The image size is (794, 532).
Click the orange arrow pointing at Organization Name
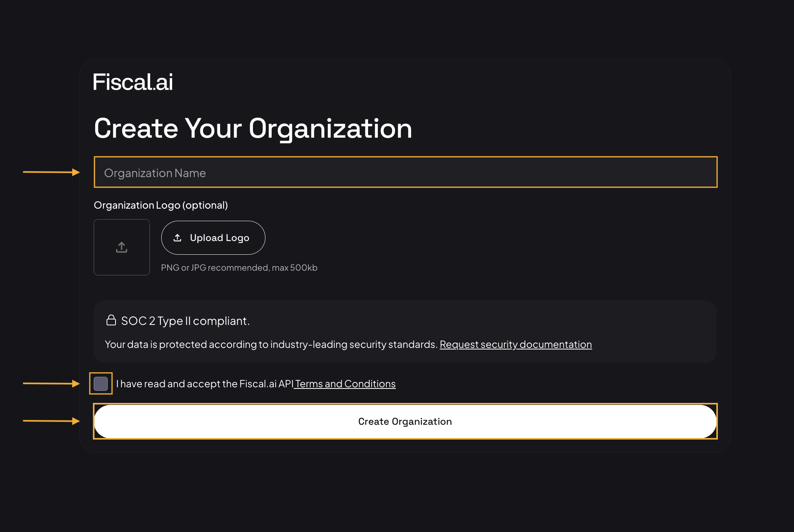coord(51,172)
